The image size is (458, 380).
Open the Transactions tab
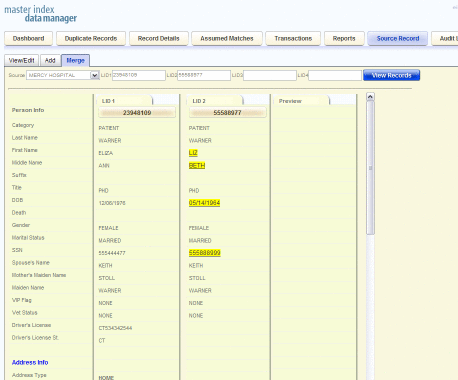[x=293, y=39]
